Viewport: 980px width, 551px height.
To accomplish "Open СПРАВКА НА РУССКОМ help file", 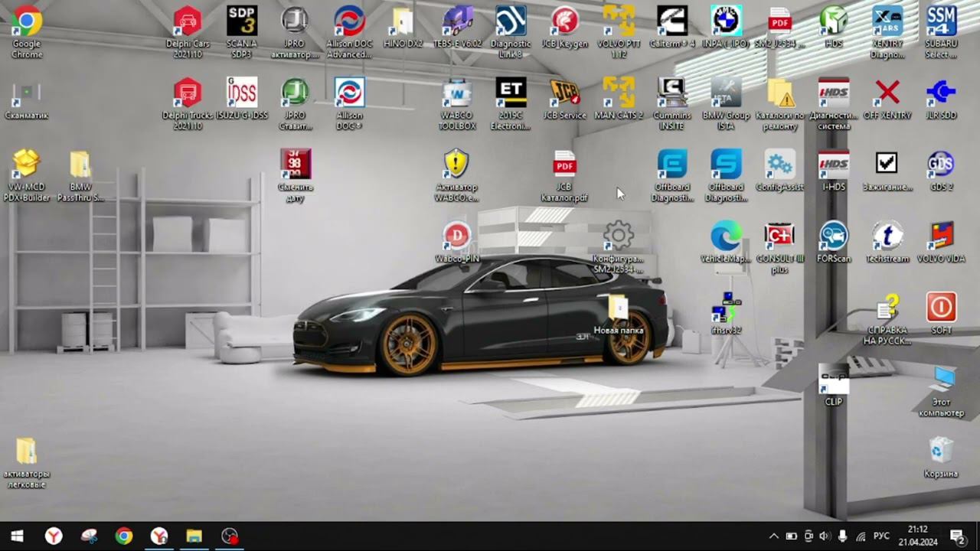I will pos(887,319).
